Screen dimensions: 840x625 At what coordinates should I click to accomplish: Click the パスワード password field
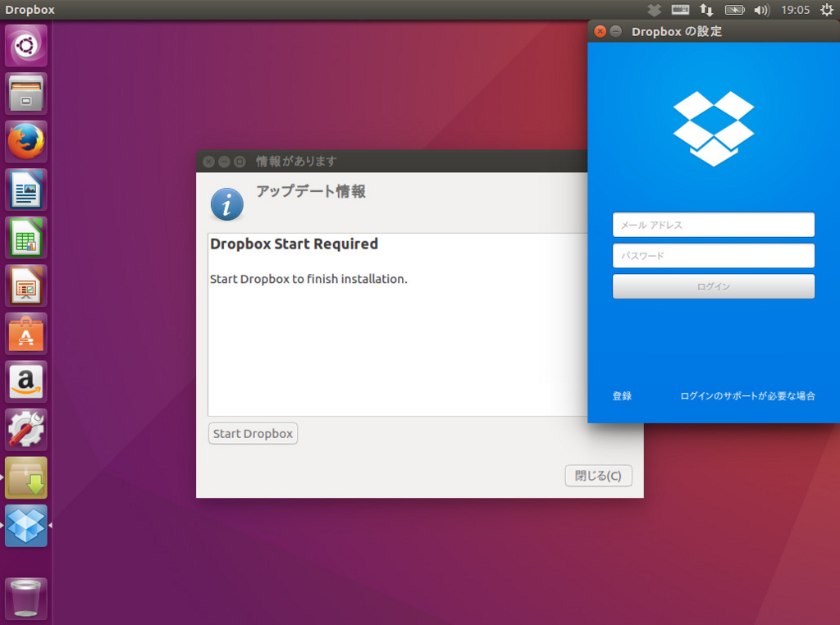click(x=714, y=255)
